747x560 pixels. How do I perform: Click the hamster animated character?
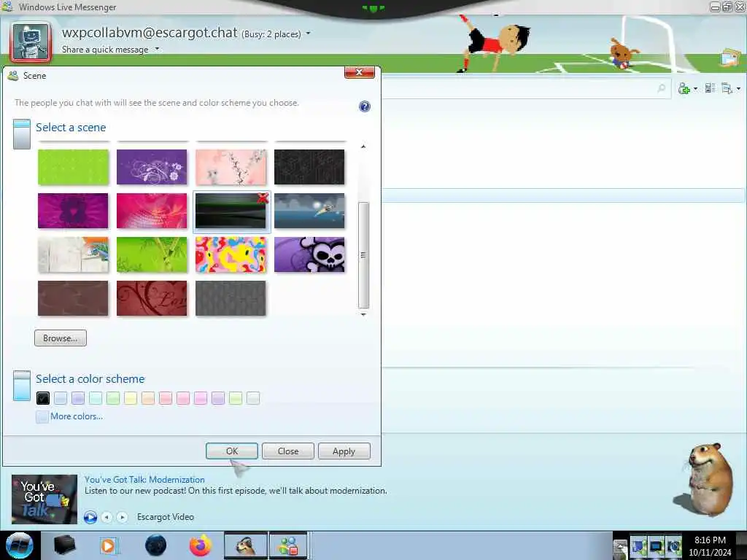[704, 479]
